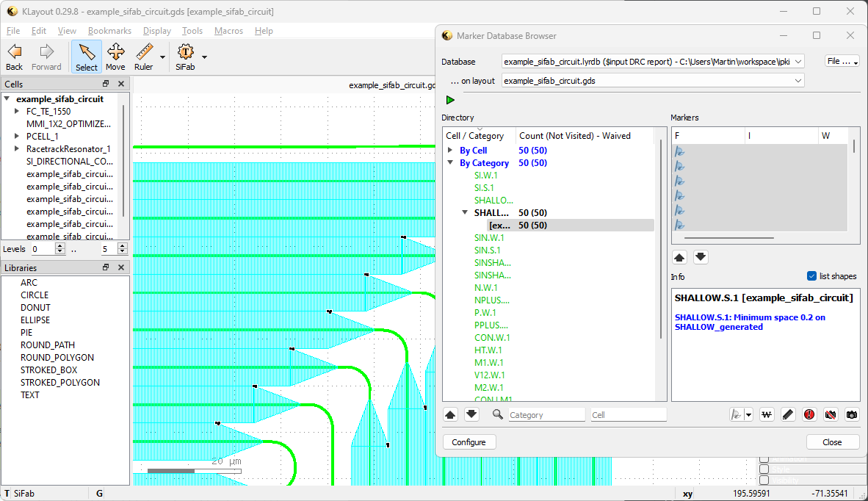Expand the 'By Cell' directory node
The height and width of the screenshot is (501, 868).
(x=450, y=151)
